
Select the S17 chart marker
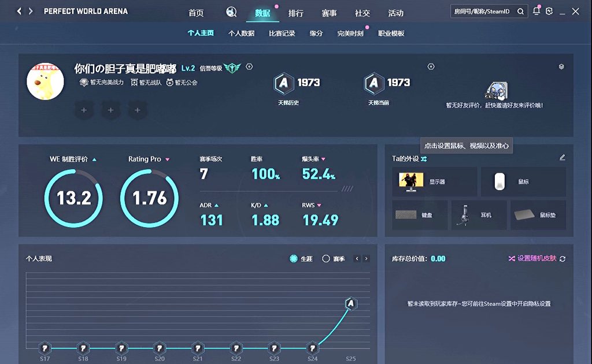pyautogui.click(x=45, y=348)
